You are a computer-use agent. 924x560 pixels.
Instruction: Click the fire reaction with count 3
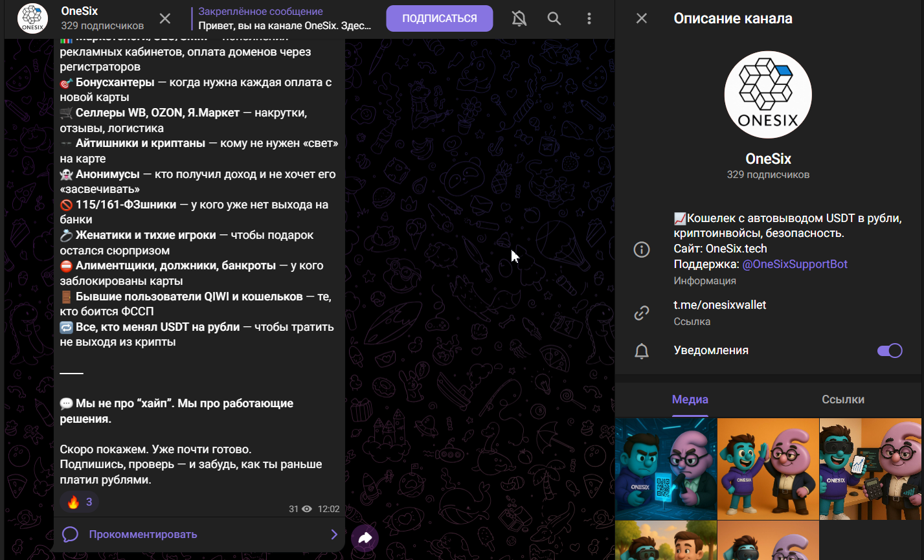[x=79, y=502]
